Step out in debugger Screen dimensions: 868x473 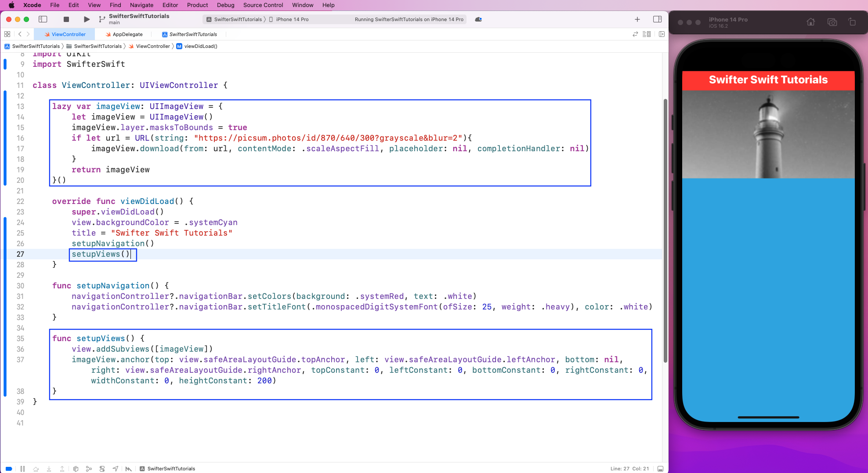click(62, 469)
